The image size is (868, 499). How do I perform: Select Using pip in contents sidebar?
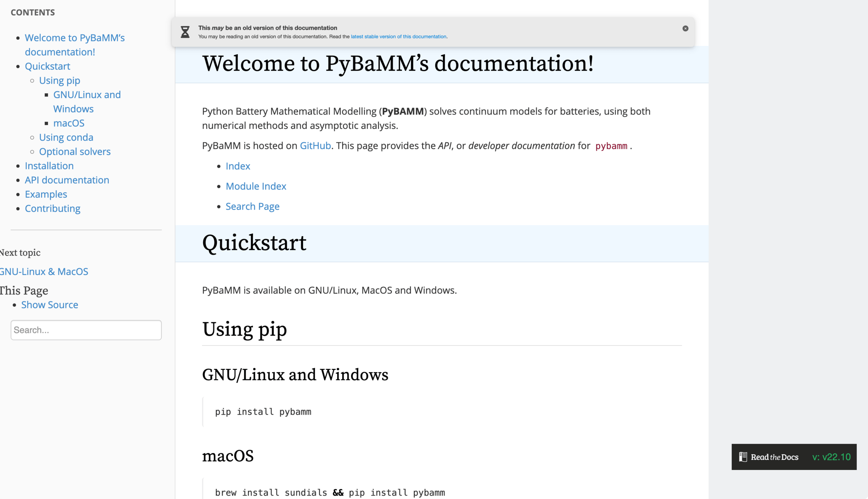click(x=59, y=81)
